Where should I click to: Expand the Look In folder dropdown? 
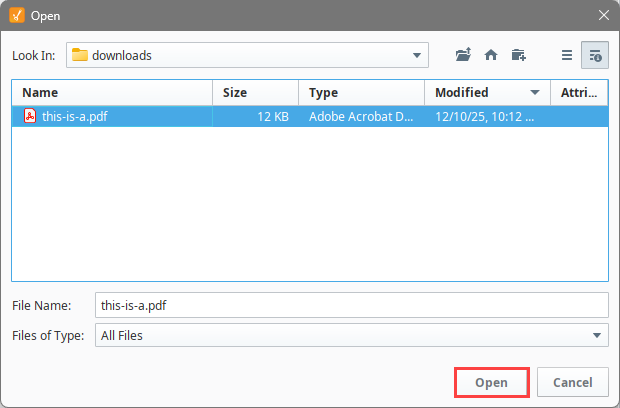417,55
